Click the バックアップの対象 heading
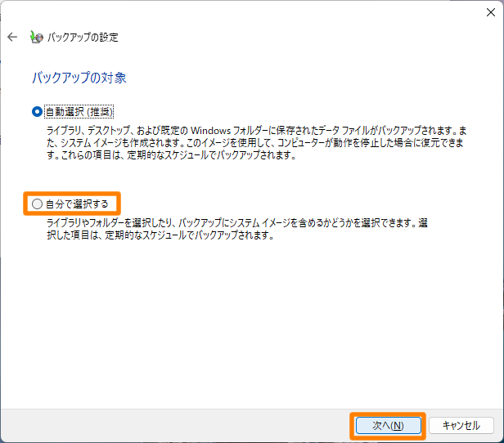The image size is (504, 443). pos(79,78)
